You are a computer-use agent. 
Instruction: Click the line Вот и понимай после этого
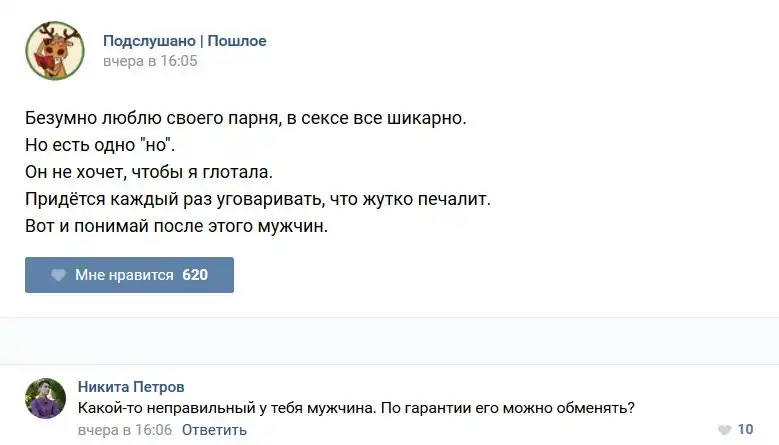pos(176,227)
